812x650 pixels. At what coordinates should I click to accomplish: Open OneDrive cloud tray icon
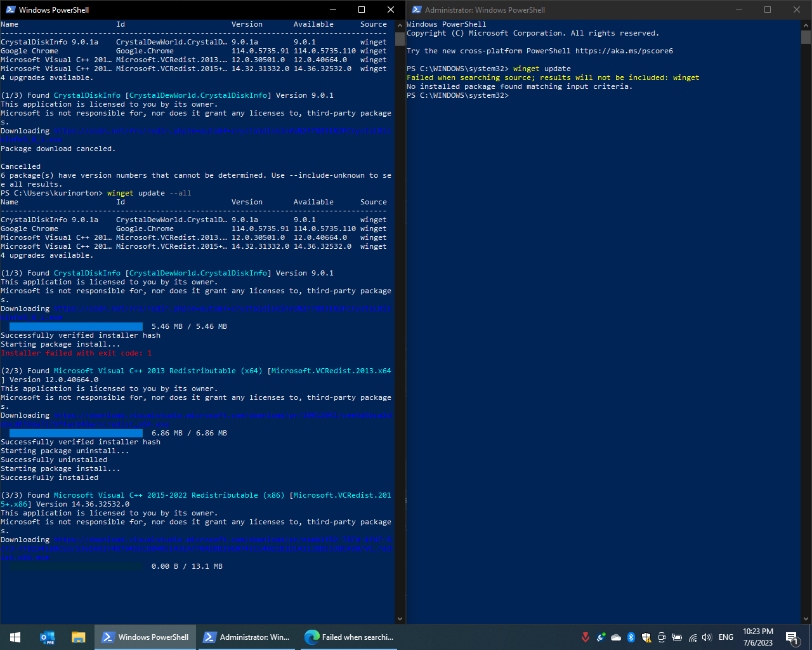tap(616, 637)
